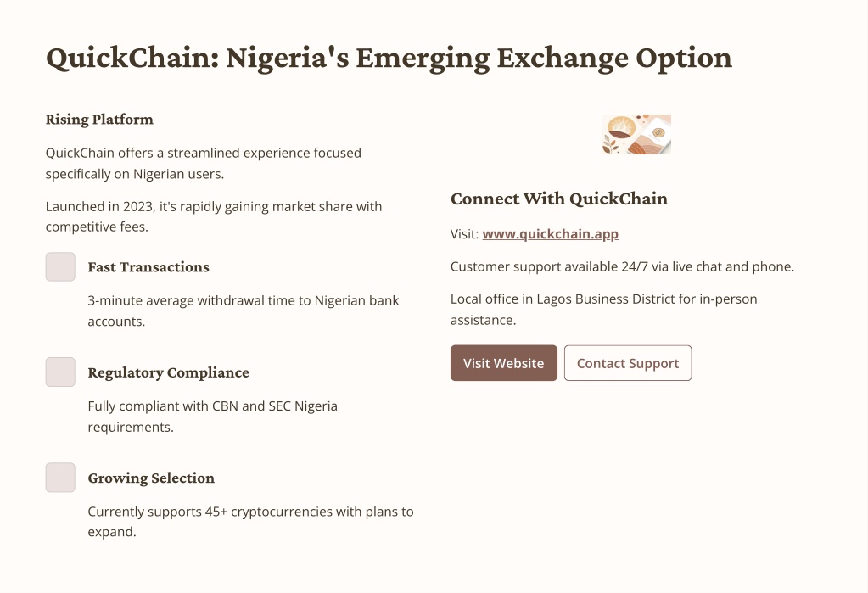Click the CBN and SEC compliance description
Image resolution: width=868 pixels, height=593 pixels.
pyautogui.click(x=213, y=417)
